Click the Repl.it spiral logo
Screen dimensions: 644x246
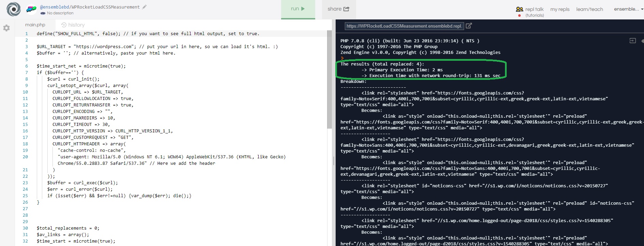(x=14, y=9)
